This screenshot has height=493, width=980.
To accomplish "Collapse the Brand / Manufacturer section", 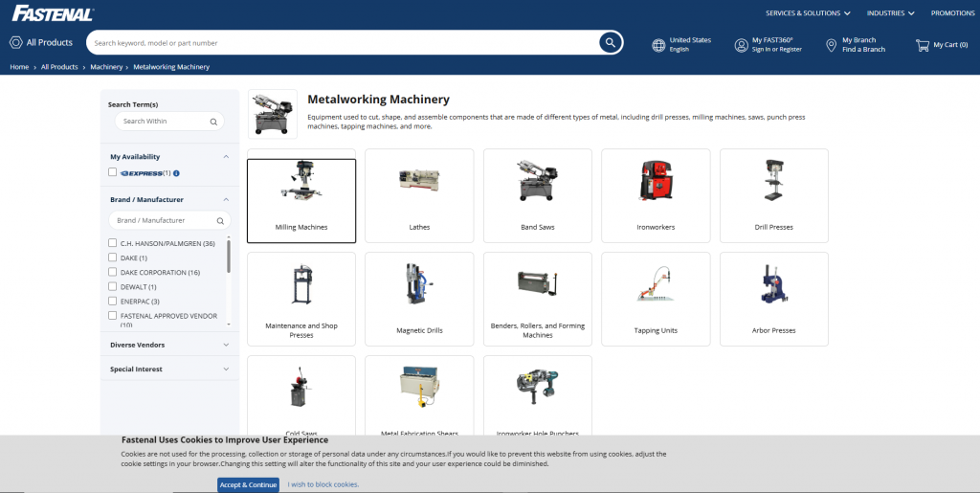I will coord(226,200).
